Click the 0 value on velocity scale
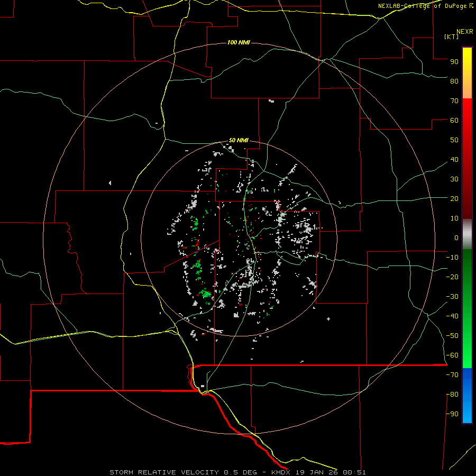The height and width of the screenshot is (476, 476). pyautogui.click(x=456, y=238)
